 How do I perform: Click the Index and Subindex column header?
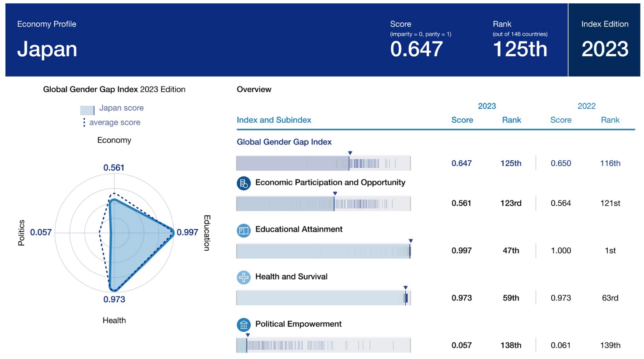point(274,120)
